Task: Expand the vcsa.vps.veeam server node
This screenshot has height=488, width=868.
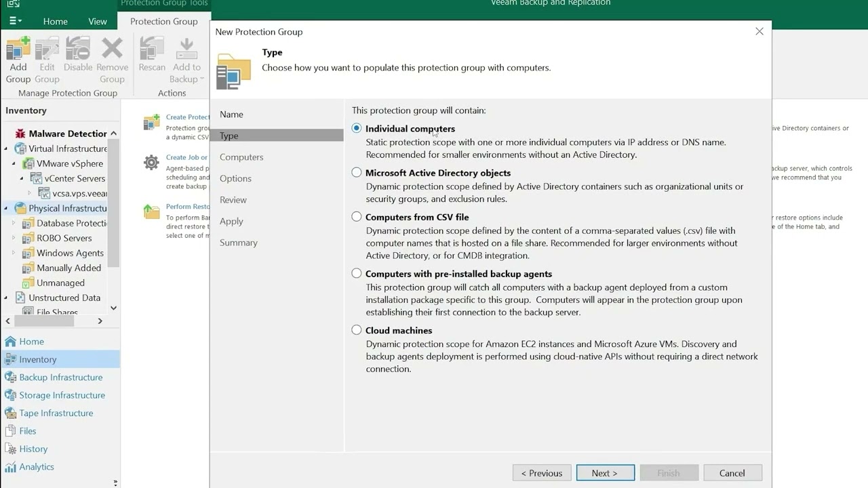Action: tap(31, 193)
